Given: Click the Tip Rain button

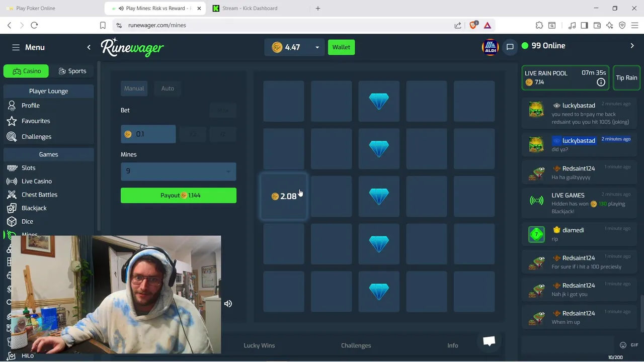Looking at the screenshot, I should (x=626, y=78).
